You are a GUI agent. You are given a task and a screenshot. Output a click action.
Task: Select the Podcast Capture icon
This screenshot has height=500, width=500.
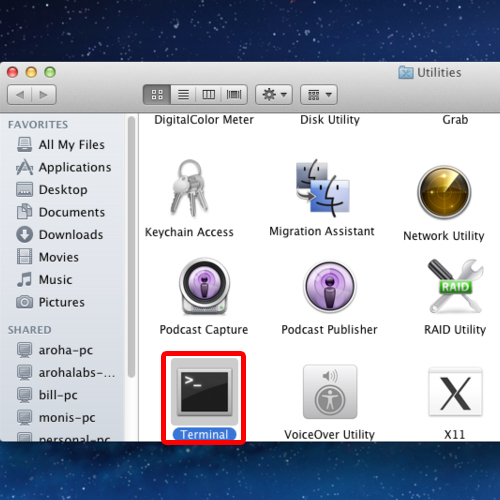pos(204,286)
